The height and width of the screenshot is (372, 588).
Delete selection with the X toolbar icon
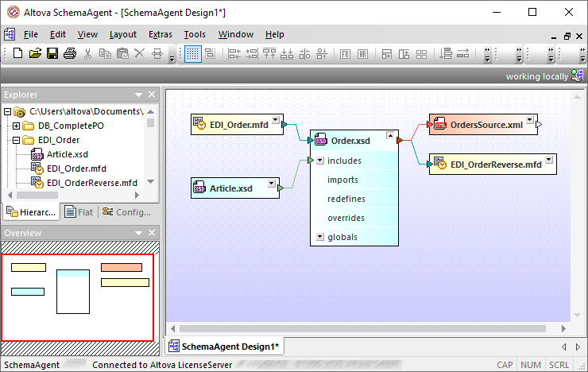click(x=140, y=53)
